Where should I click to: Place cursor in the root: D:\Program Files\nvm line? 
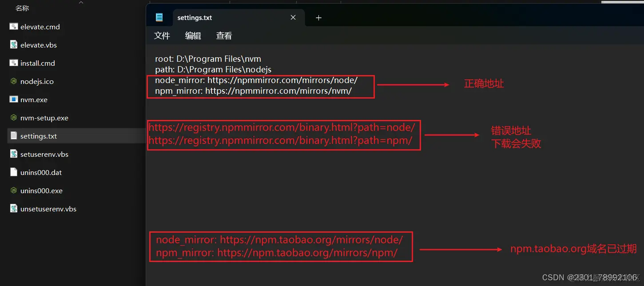[x=208, y=59]
